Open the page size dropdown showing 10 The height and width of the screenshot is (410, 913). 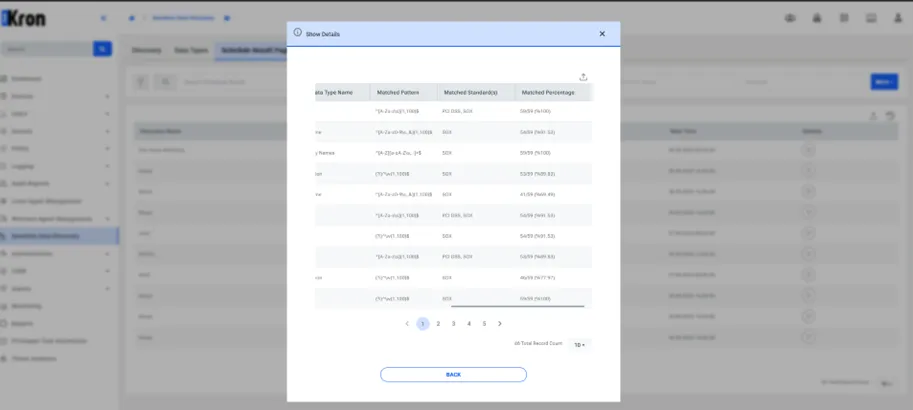point(579,345)
